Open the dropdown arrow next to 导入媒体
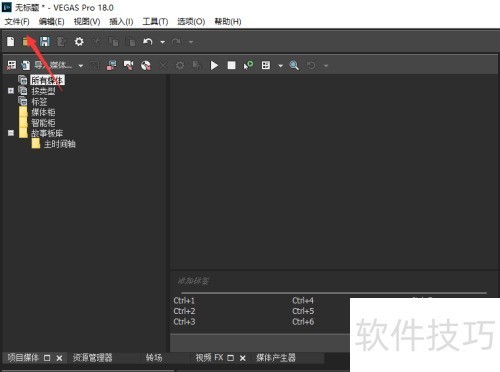500x372 pixels. (x=81, y=66)
